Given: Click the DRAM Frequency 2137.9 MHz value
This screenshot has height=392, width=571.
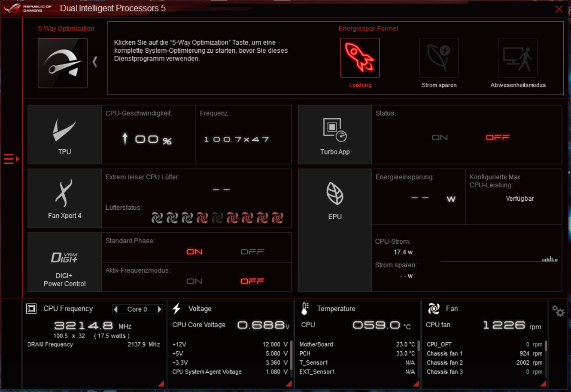Looking at the screenshot, I should tap(144, 344).
